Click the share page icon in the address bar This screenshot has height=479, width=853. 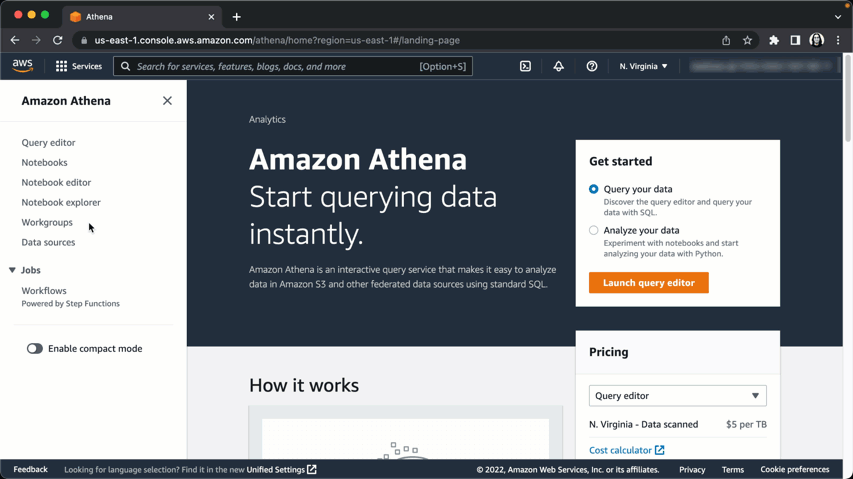click(726, 40)
